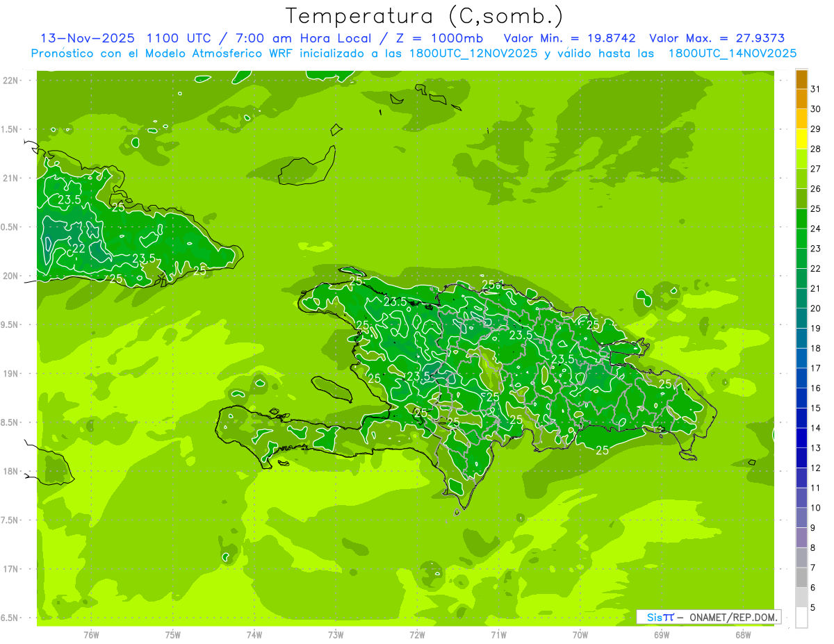Click "1800UTC_14NOV2025" valid-until time

pyautogui.click(x=732, y=53)
